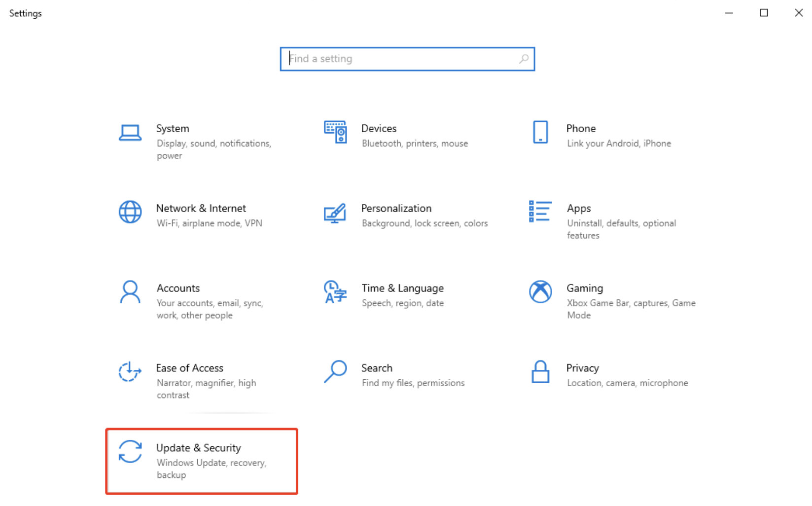Click the Search category magnifier icon
This screenshot has height=506, width=812.
(x=335, y=372)
